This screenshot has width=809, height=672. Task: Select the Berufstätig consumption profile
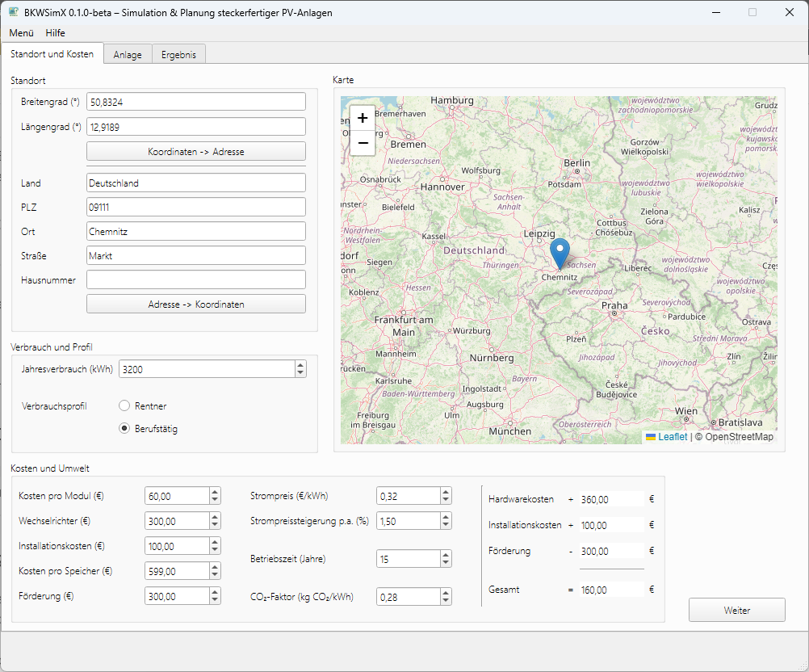(x=124, y=428)
